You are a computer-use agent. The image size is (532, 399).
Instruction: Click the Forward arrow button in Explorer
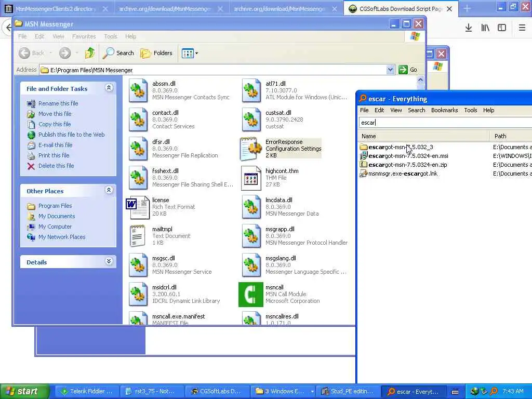(x=65, y=53)
